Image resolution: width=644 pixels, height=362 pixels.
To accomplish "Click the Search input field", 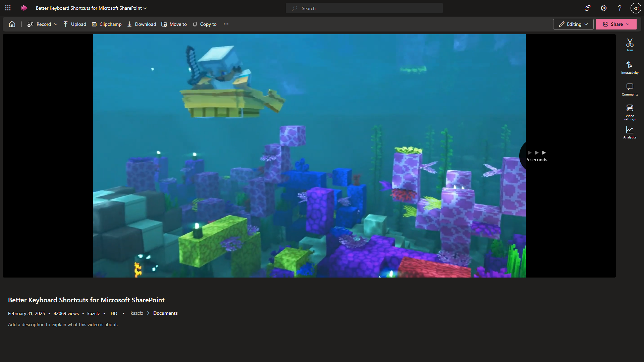I will tap(364, 8).
